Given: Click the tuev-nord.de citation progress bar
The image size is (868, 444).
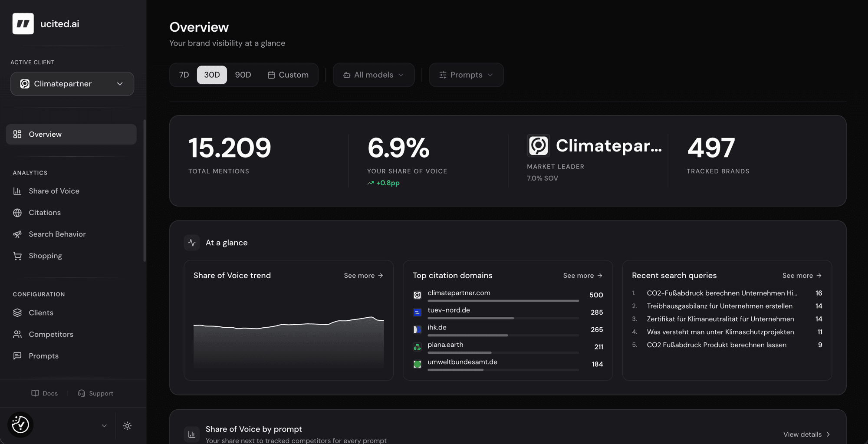Looking at the screenshot, I should [x=503, y=318].
